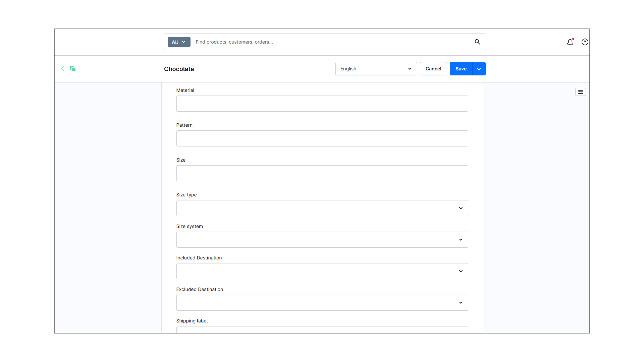
Task: Click the Cancel button
Action: point(433,69)
